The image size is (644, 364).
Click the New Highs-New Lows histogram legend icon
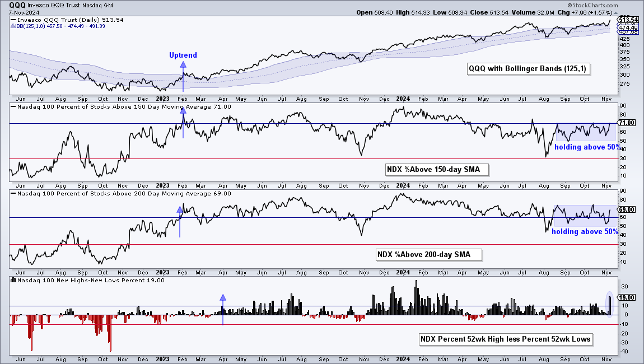13,280
